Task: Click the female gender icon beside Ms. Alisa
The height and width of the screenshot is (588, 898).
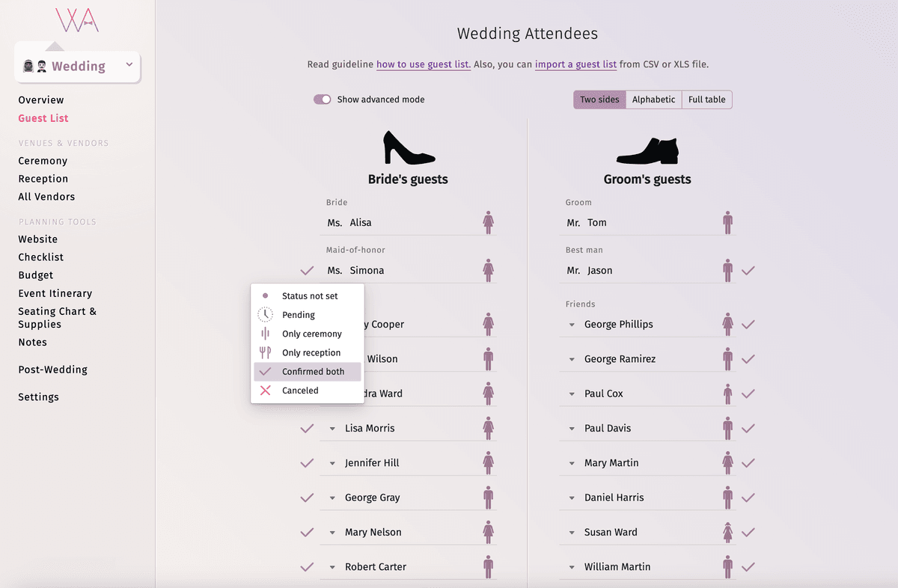Action: coord(489,222)
